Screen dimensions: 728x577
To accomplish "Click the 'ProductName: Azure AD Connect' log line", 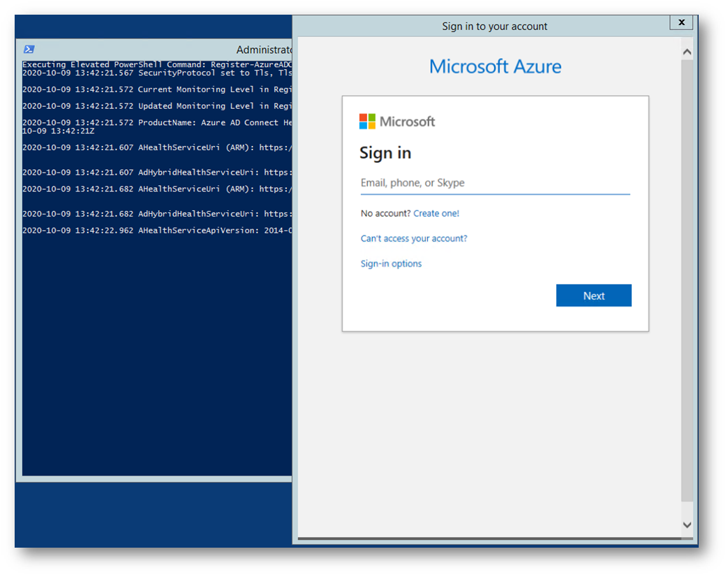I will pyautogui.click(x=157, y=123).
